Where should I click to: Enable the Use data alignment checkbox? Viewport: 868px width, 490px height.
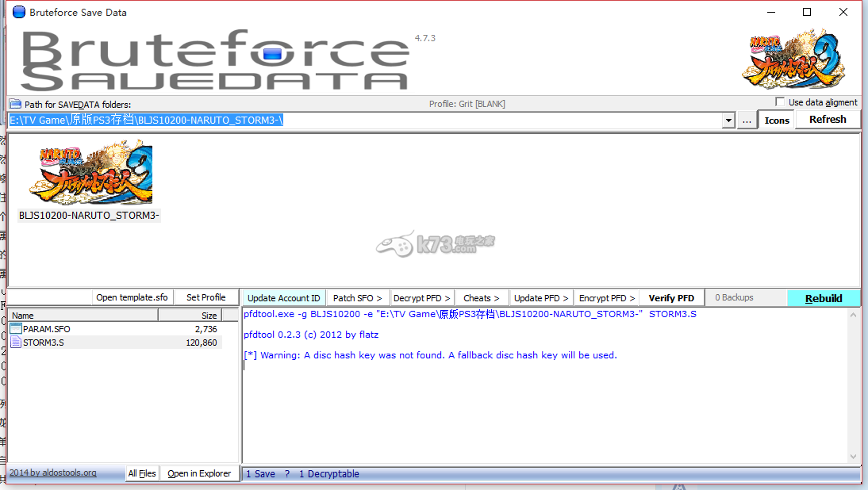[x=780, y=101]
